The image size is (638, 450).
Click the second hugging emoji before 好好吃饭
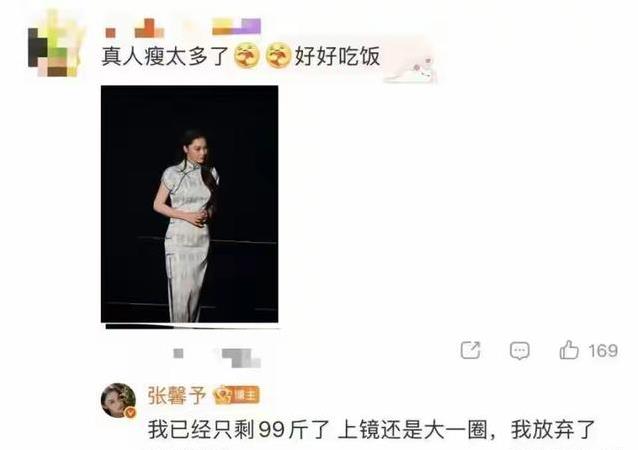pos(278,55)
